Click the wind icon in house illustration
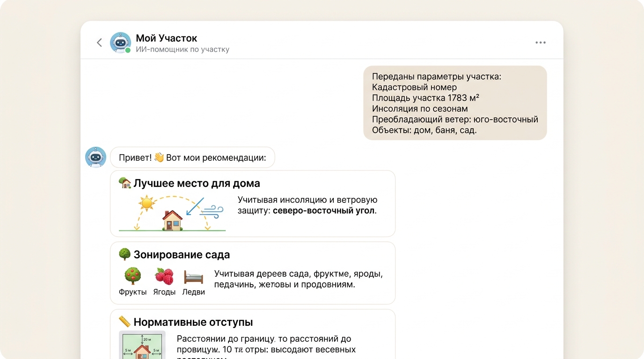 212,211
